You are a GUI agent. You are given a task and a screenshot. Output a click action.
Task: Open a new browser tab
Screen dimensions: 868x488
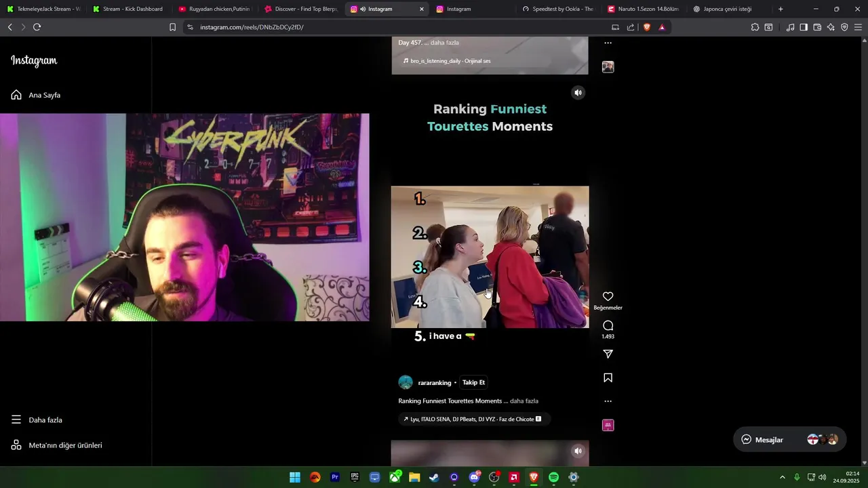click(x=781, y=9)
